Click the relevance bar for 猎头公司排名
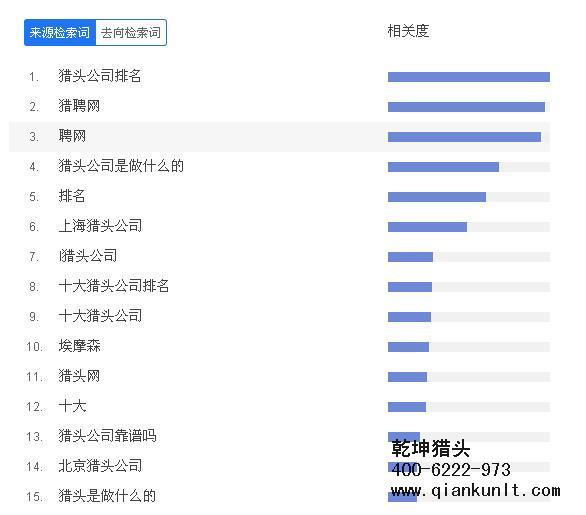The height and width of the screenshot is (515, 586). click(469, 77)
